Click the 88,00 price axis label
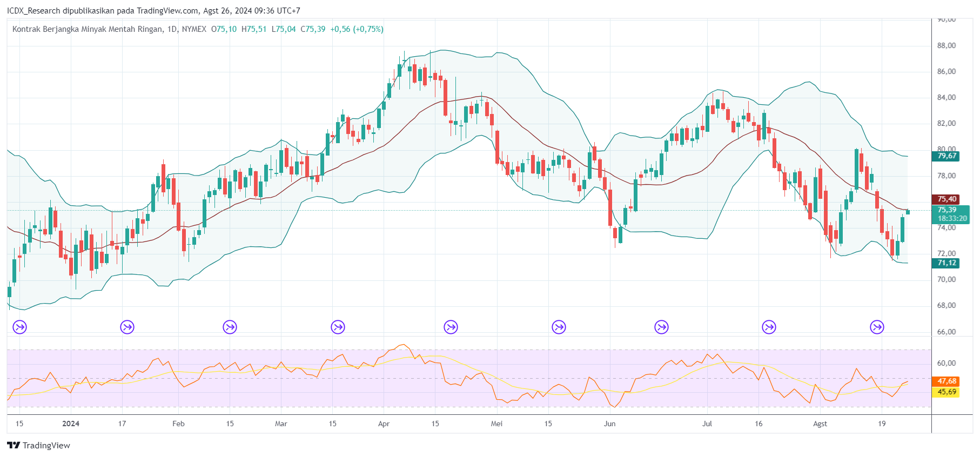Viewport: 980px width, 457px height. tap(947, 45)
